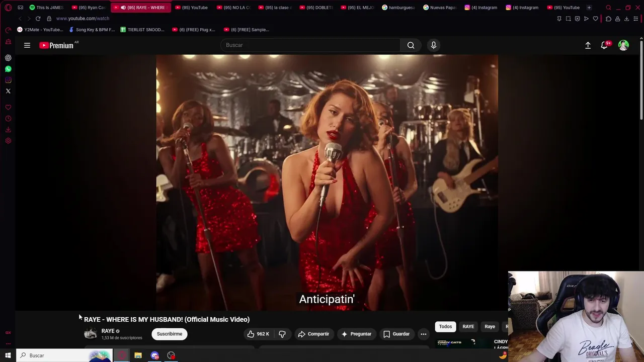
Task: Switch to '(95) Ryan Cas' tab
Action: click(x=89, y=8)
